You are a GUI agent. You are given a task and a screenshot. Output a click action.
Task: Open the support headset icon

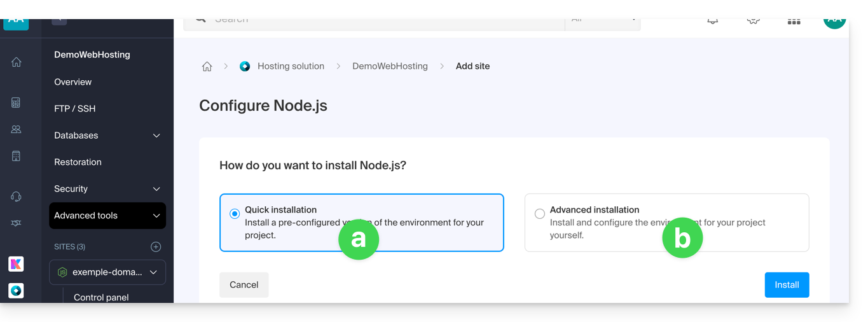point(17,197)
